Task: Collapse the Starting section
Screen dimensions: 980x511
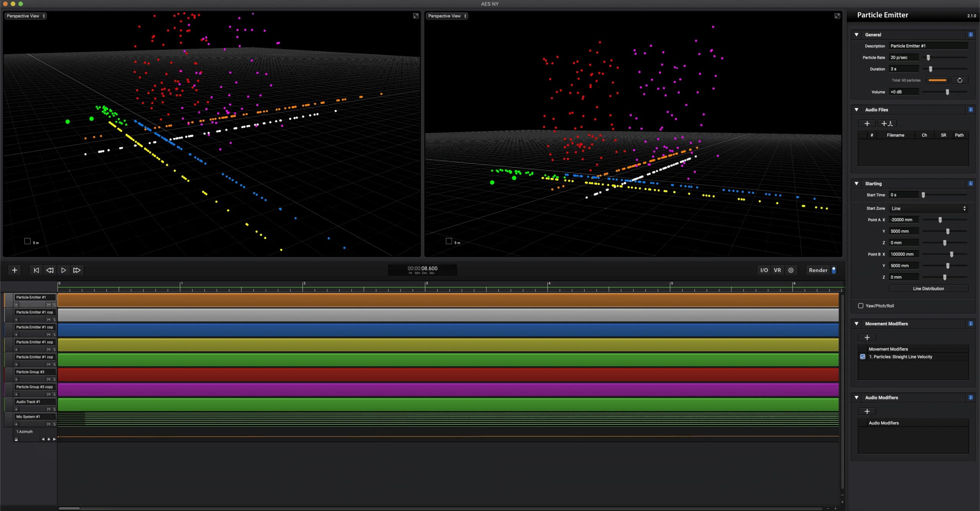Action: pyautogui.click(x=857, y=183)
